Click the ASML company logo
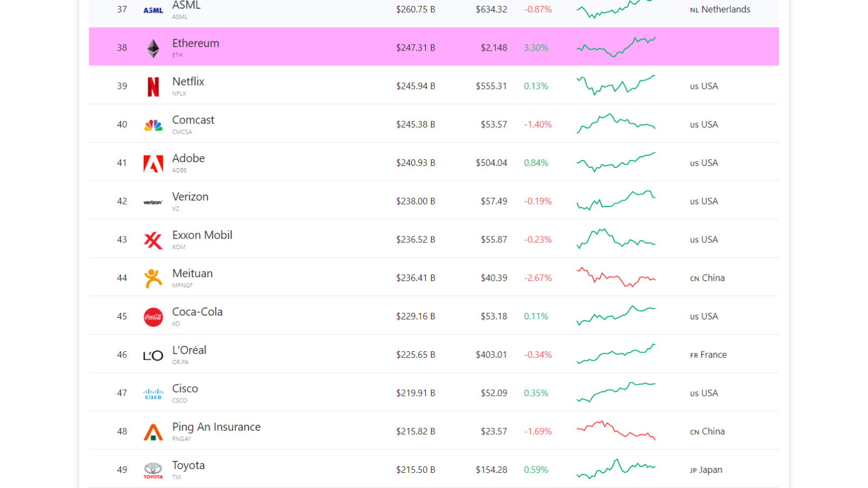Screen dimensions: 868x488 pos(153,10)
